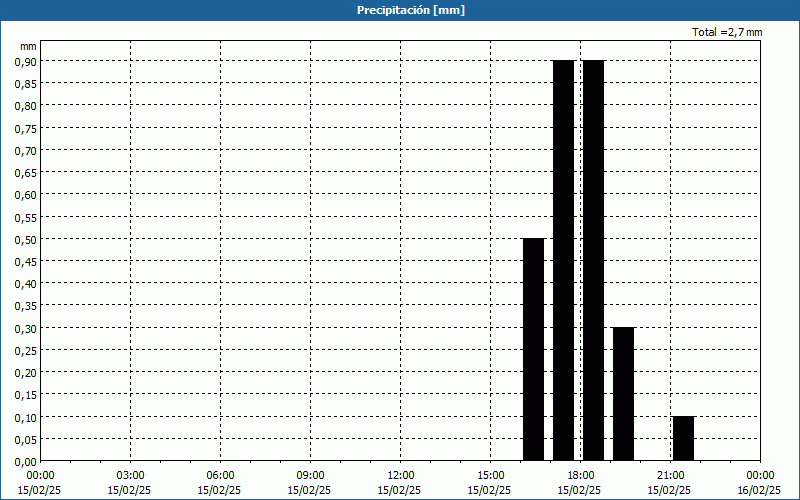
Task: Click the 0,40 y-axis label
Action: click(x=26, y=283)
